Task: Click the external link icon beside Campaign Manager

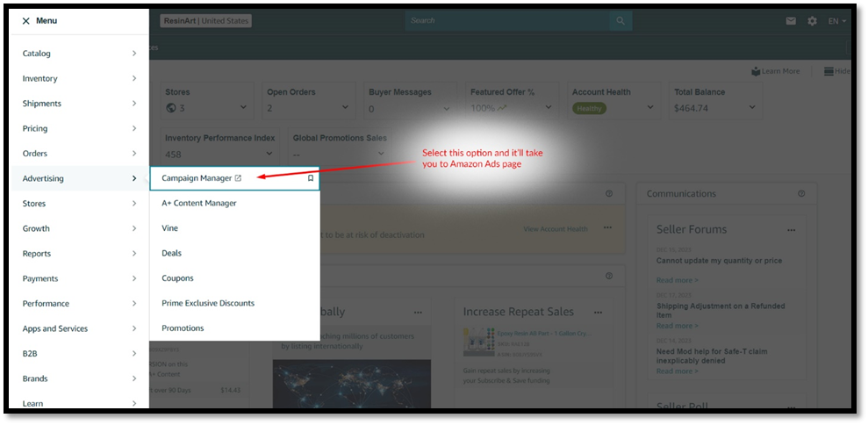Action: pyautogui.click(x=238, y=178)
